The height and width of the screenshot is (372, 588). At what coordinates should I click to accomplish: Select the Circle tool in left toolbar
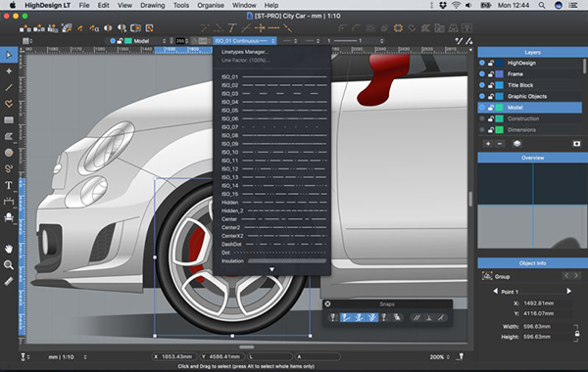pyautogui.click(x=9, y=153)
